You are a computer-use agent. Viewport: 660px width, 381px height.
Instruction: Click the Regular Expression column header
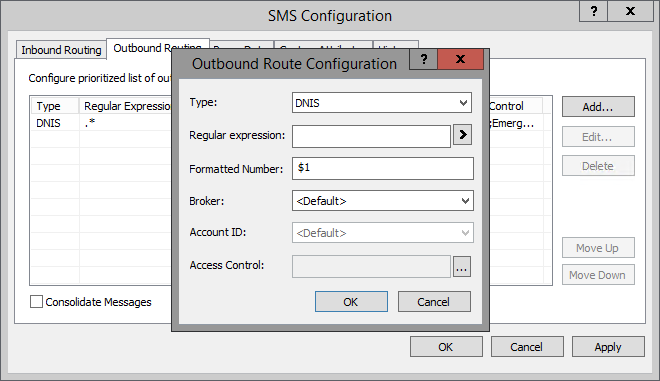125,106
